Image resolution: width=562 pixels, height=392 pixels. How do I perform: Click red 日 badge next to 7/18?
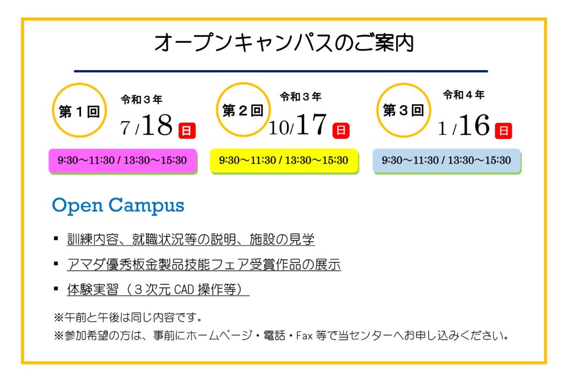pos(187,130)
